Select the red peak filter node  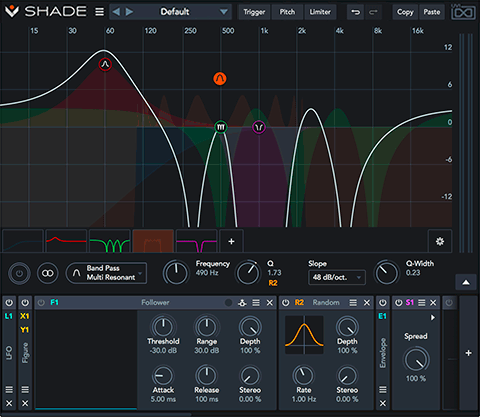point(105,64)
